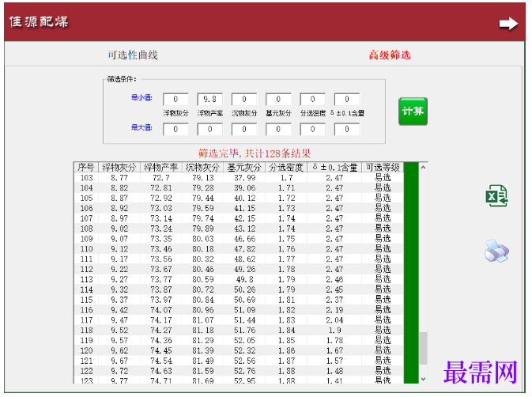Viewport: 532px width, 397px height.
Task: Select cell 41.15 in row 106
Action: click(244, 208)
